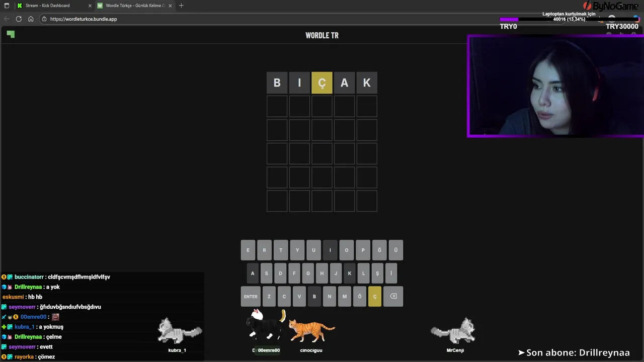Tap the V key on Wordle keyboard

click(299, 296)
